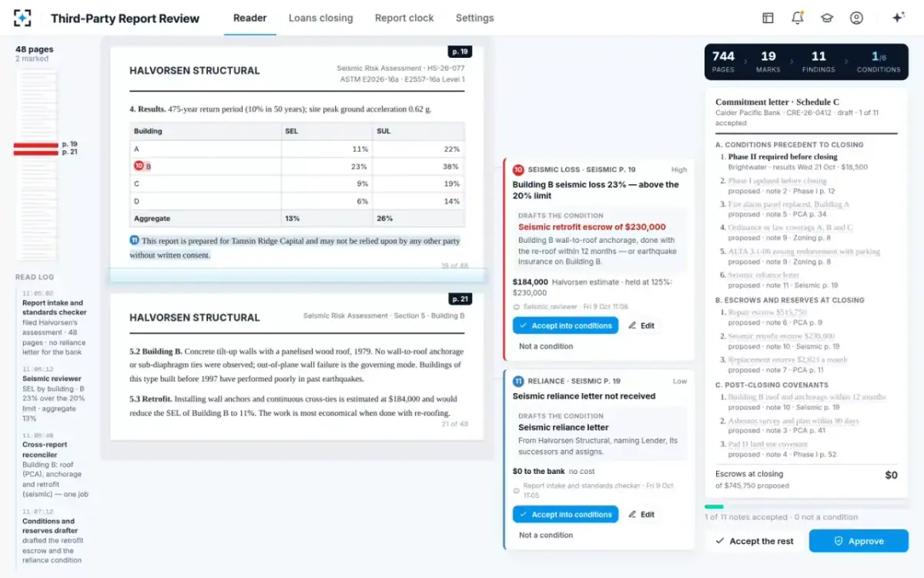Open the user account icon
The width and height of the screenshot is (924, 578).
856,18
